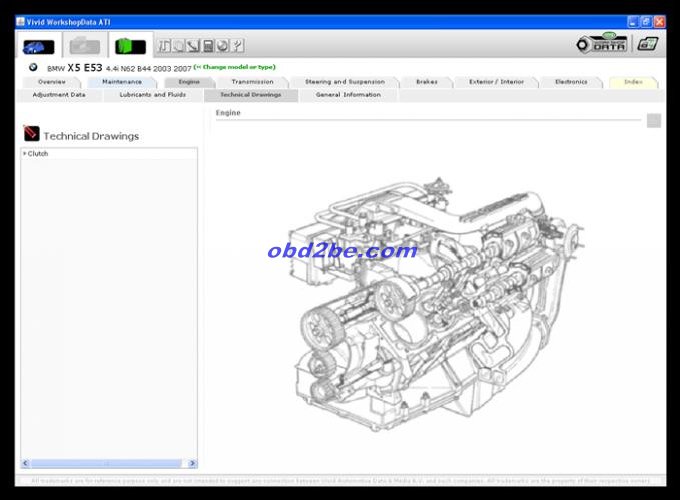Click the Technical Drawings panel heading

point(91,136)
